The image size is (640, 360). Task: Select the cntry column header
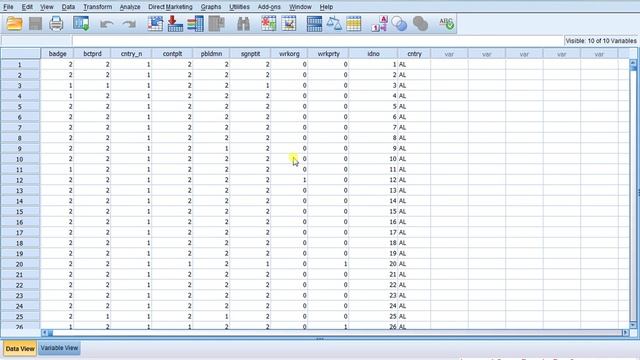pyautogui.click(x=414, y=54)
